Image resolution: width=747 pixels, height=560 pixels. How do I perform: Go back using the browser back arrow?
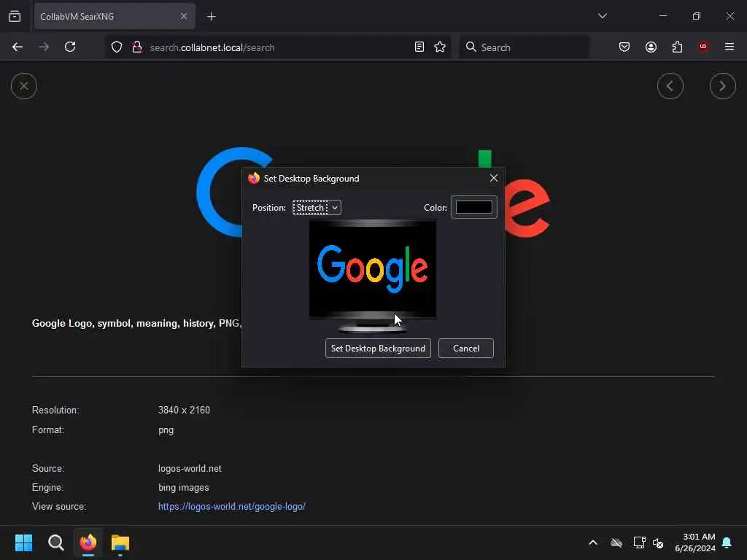tap(18, 47)
